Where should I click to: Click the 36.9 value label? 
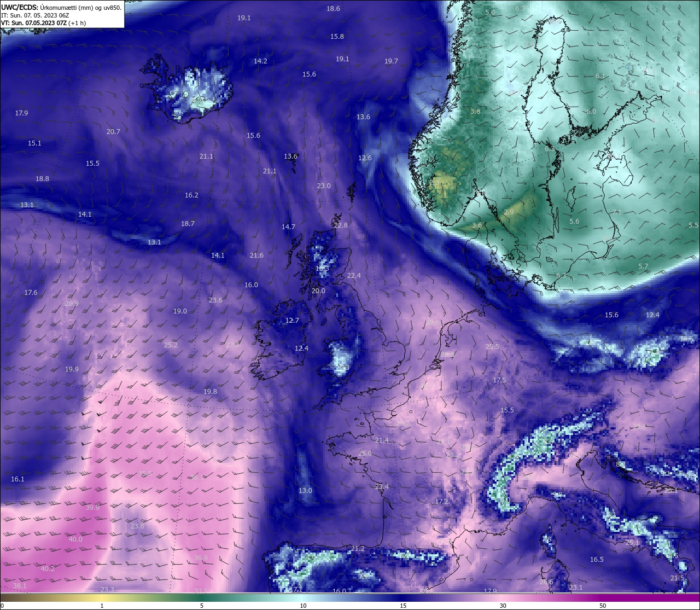click(201, 558)
